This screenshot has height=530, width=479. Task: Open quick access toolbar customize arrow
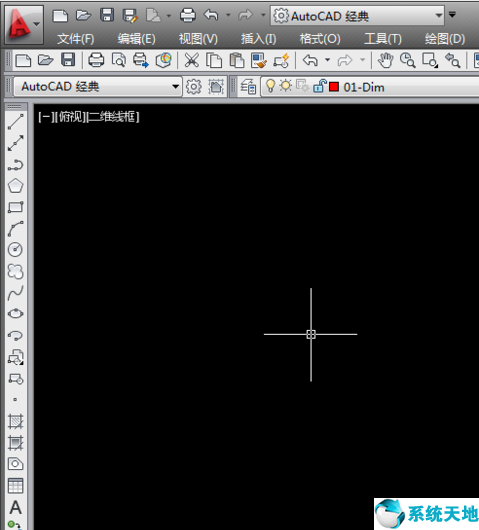[x=452, y=15]
